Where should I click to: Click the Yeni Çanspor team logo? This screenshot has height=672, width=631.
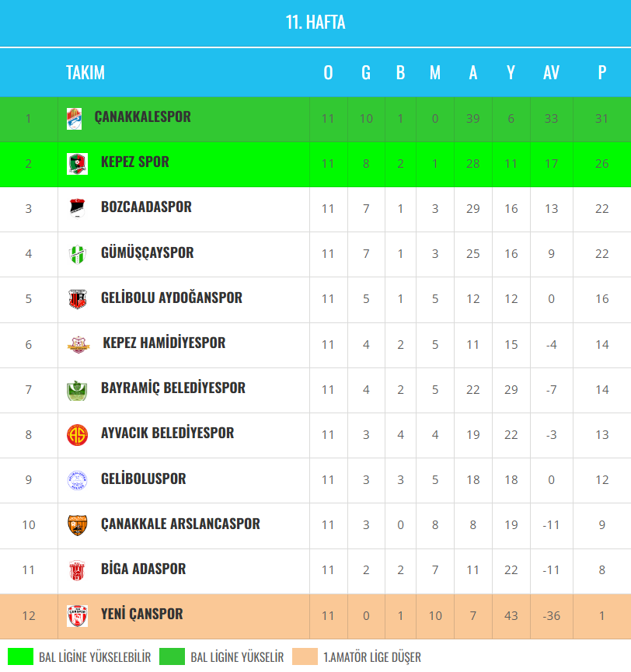77,615
